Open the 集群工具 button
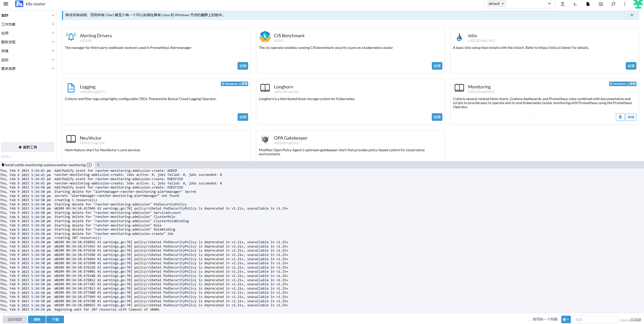Screen dimensions: 644x324 (x=28, y=147)
